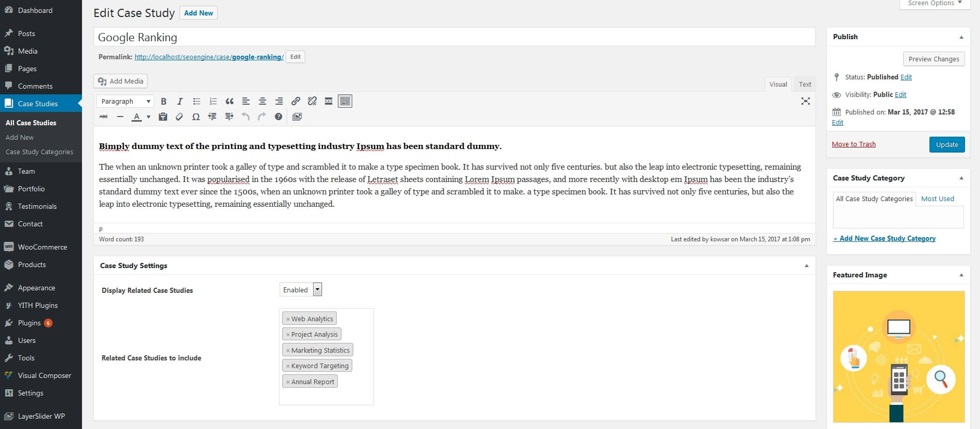980x429 pixels.
Task: Click the Add Media button
Action: click(121, 81)
